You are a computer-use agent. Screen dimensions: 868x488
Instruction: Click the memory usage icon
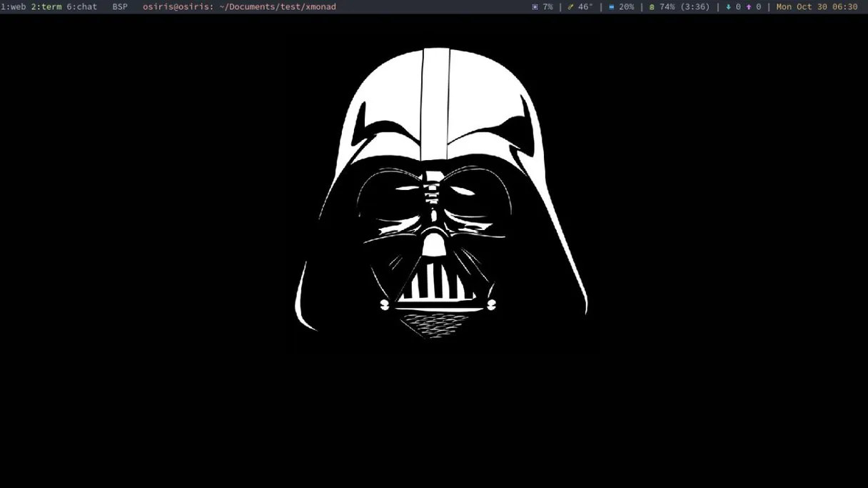[x=611, y=7]
